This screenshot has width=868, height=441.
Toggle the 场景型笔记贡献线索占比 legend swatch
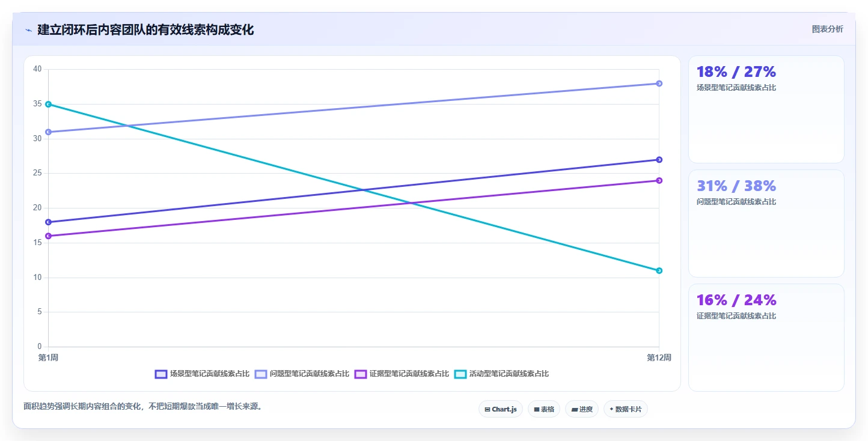[161, 374]
